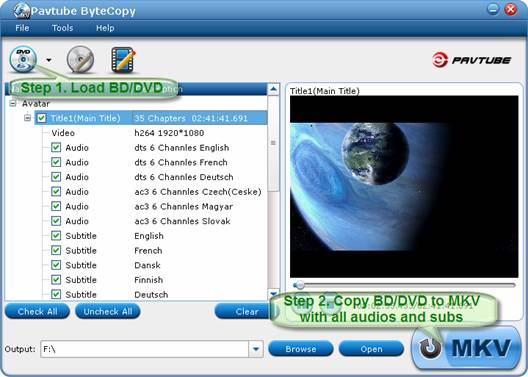Uncheck the English subtitle checkbox
The image size is (528, 377).
56,236
